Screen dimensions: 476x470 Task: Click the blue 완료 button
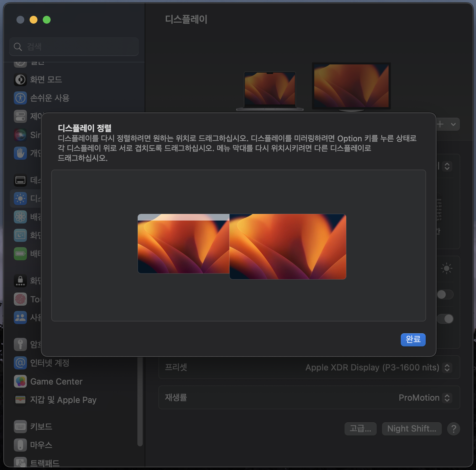(413, 340)
